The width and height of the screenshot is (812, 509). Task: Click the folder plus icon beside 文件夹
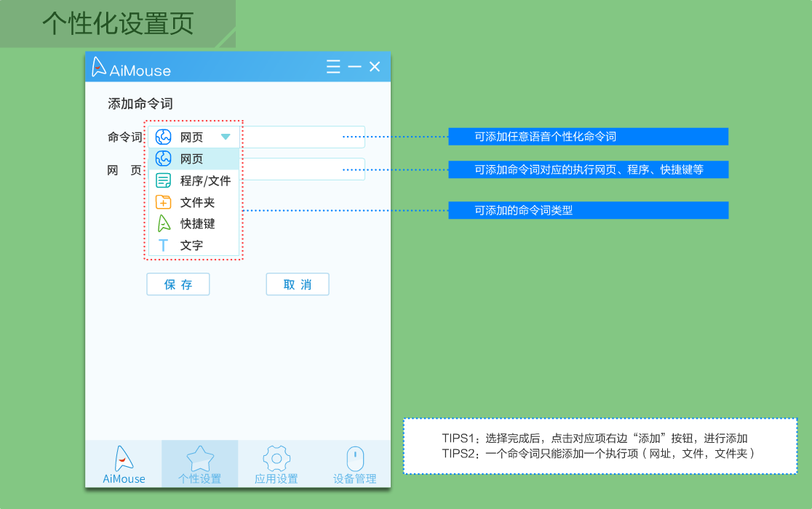point(164,202)
